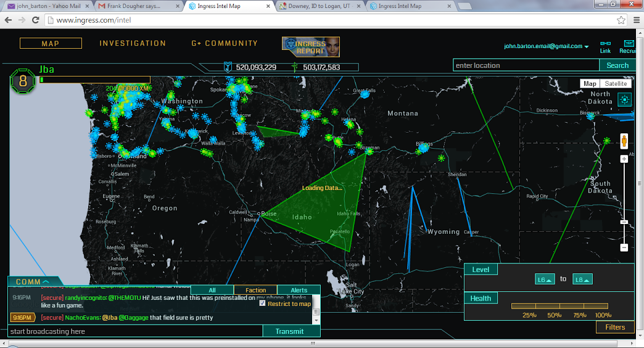Switch map view to Satellite
This screenshot has width=644, height=348.
(x=615, y=83)
